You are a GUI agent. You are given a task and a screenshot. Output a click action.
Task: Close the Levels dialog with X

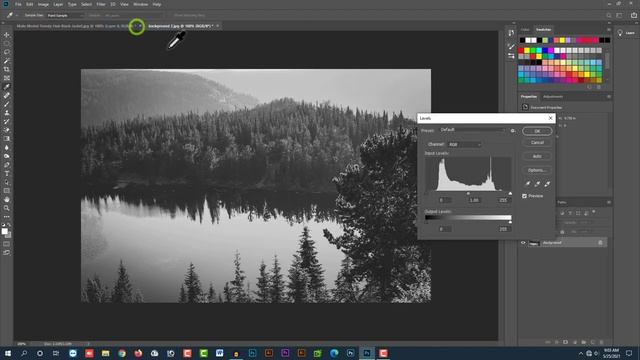[x=550, y=118]
